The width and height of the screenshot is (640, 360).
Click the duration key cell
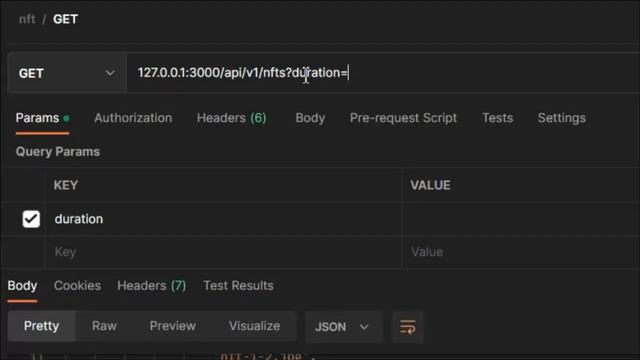coord(223,219)
